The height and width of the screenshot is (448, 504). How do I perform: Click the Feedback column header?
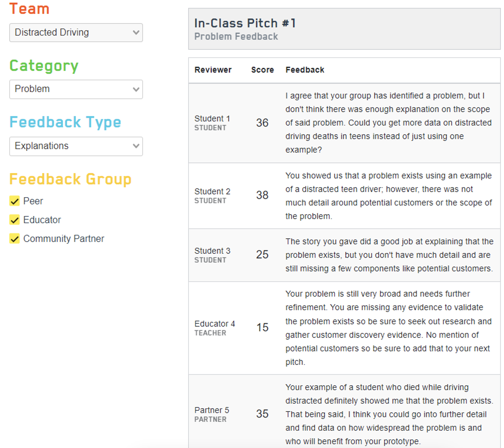coord(305,70)
